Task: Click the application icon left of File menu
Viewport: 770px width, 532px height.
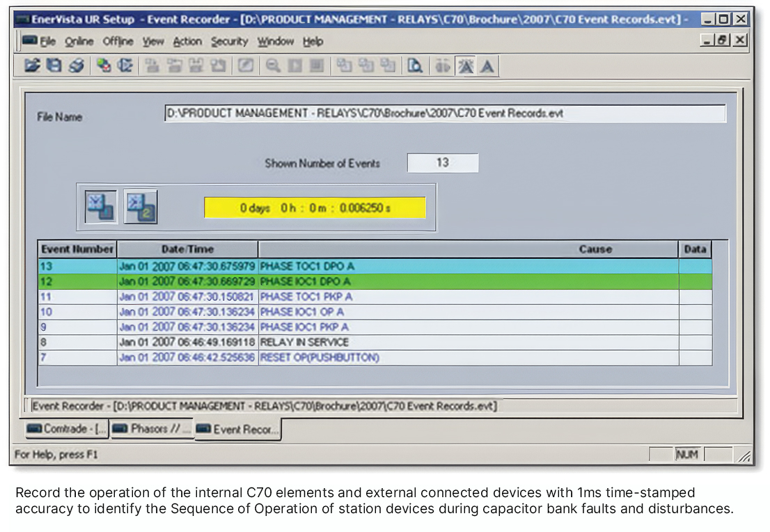Action: (29, 41)
